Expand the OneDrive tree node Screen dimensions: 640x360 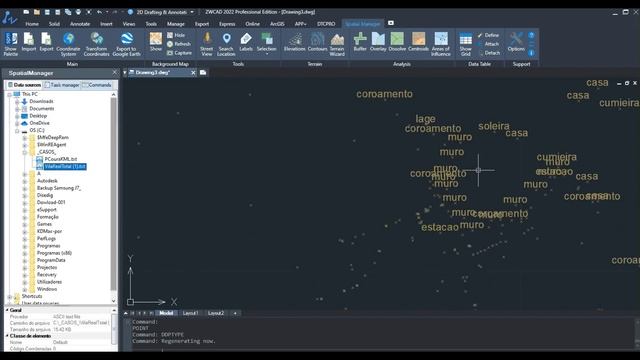[x=17, y=123]
